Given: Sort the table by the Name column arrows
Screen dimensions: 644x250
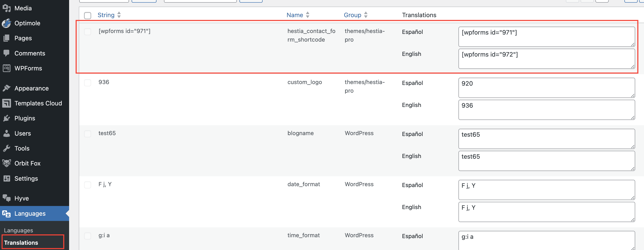Looking at the screenshot, I should (307, 15).
